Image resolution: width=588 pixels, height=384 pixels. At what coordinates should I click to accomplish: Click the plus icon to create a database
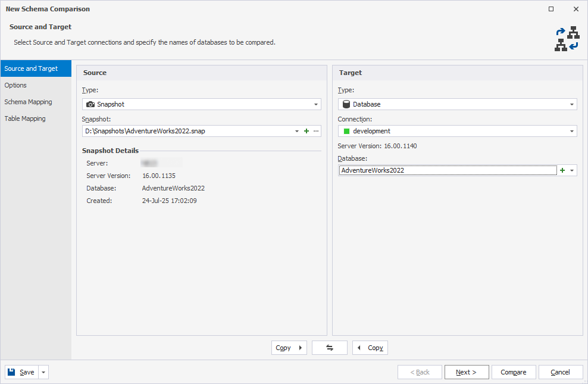coord(562,170)
